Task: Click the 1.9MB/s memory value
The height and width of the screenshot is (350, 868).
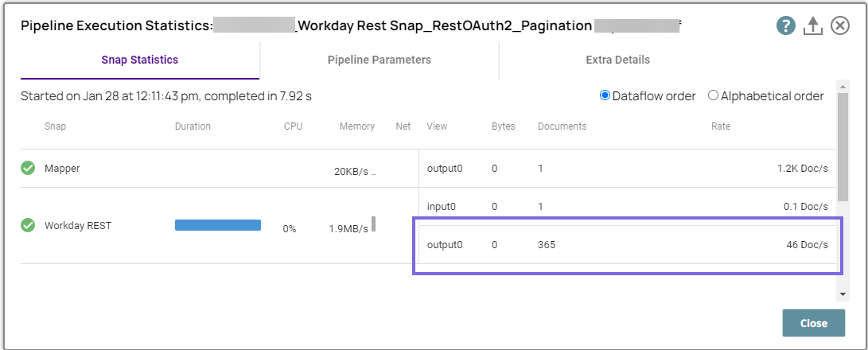Action: [x=348, y=229]
